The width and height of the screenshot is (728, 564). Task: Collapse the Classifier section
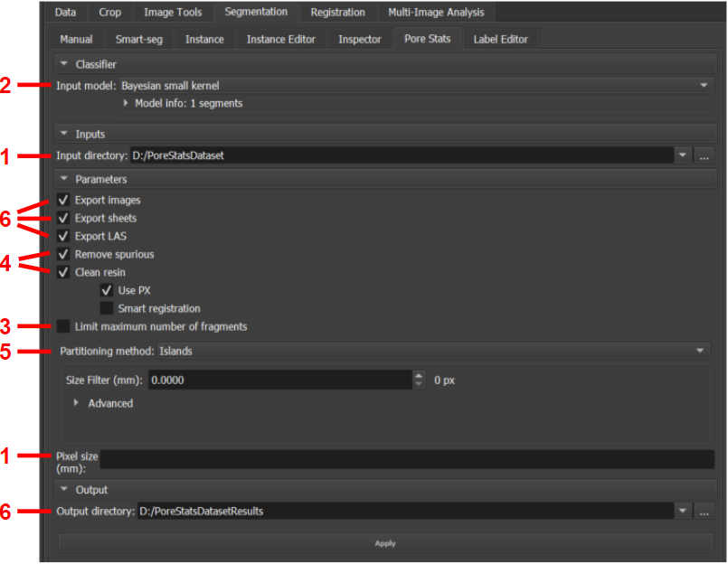point(64,64)
